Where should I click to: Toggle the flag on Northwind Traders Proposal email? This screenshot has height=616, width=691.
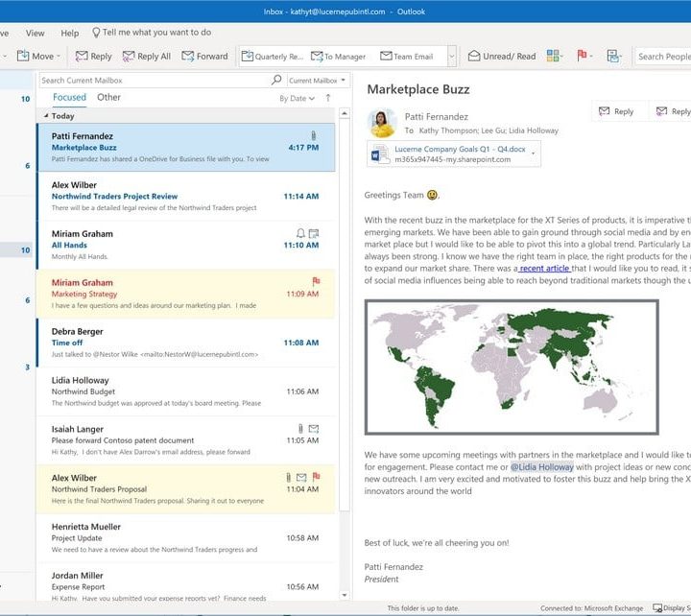click(316, 477)
